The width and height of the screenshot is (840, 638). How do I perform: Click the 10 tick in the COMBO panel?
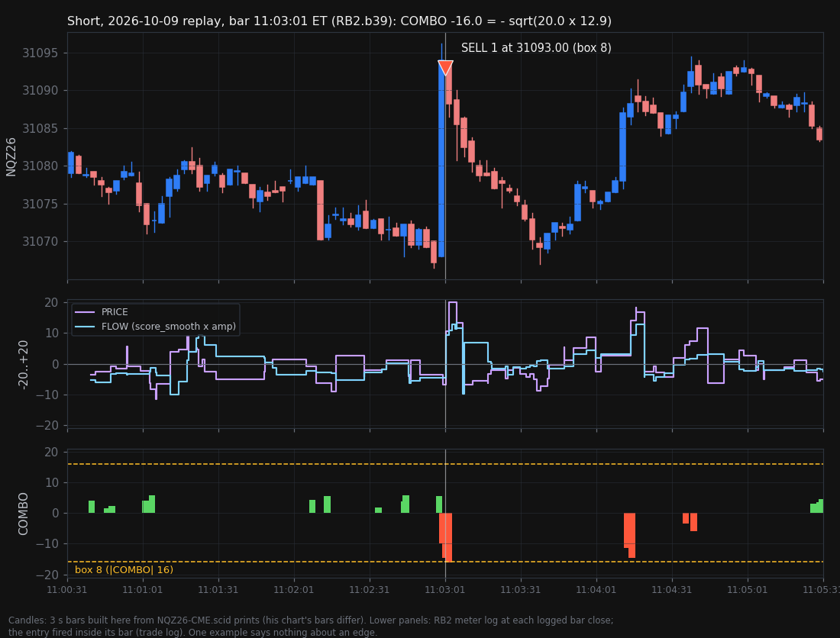51,483
